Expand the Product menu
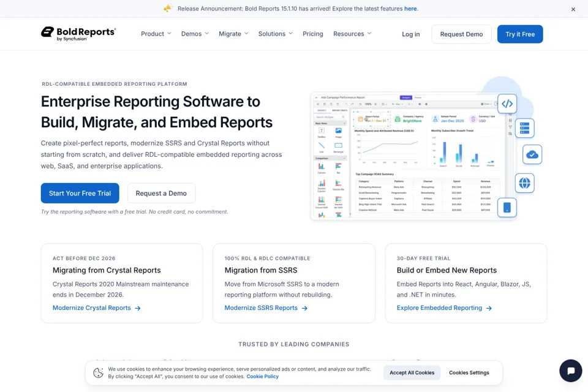The height and width of the screenshot is (392, 588). pyautogui.click(x=156, y=34)
